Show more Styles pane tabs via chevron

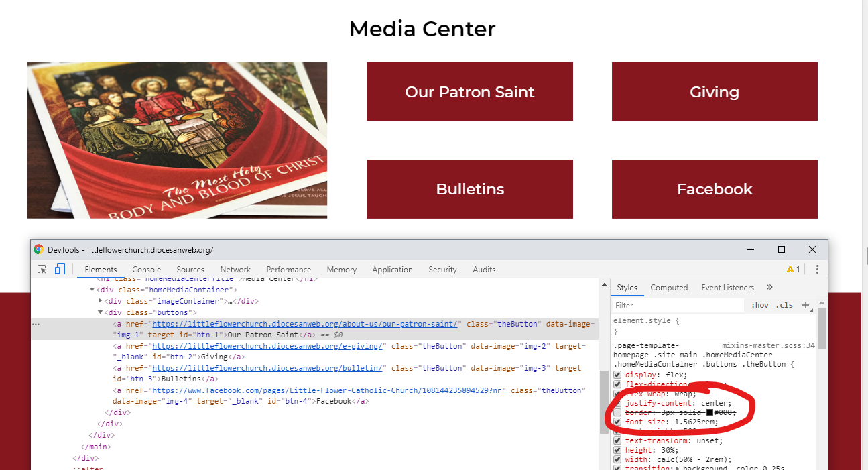coord(769,287)
